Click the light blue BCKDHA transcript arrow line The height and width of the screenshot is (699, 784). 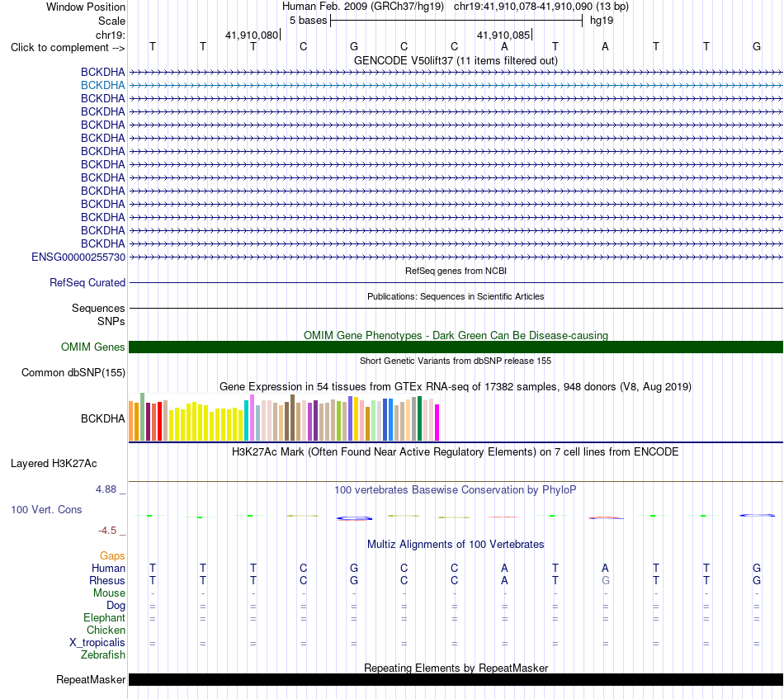[456, 86]
